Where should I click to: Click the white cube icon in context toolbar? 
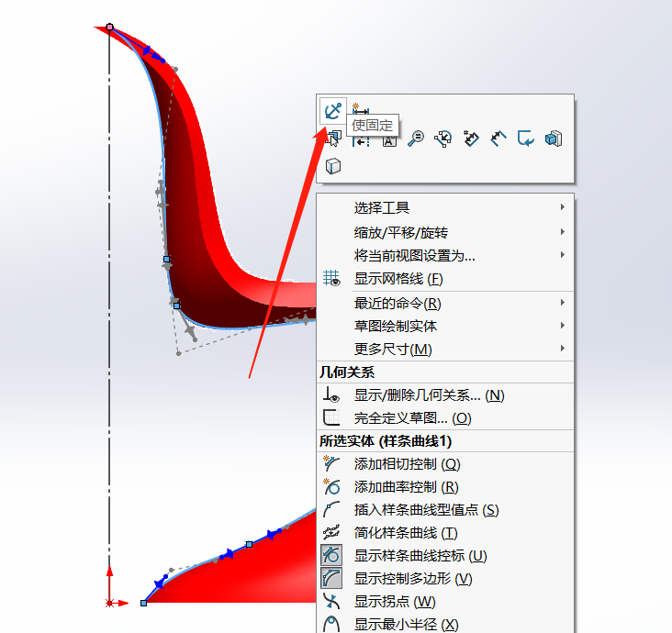[x=333, y=166]
